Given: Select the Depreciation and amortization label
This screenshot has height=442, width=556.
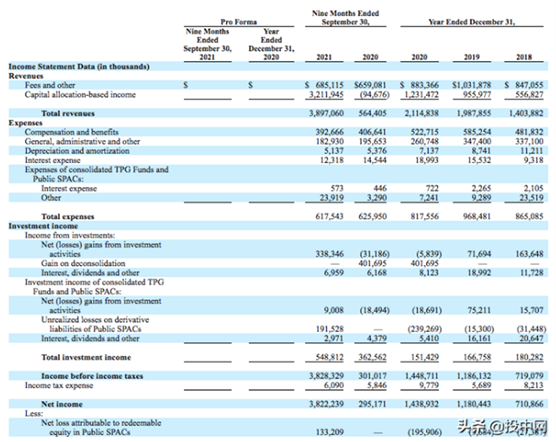Looking at the screenshot, I should click(77, 151).
